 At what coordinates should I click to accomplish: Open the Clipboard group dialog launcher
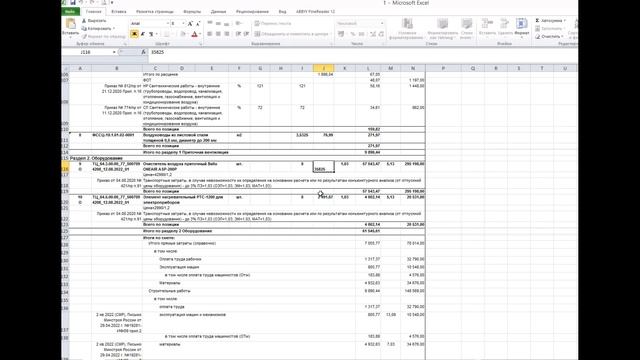click(x=125, y=44)
